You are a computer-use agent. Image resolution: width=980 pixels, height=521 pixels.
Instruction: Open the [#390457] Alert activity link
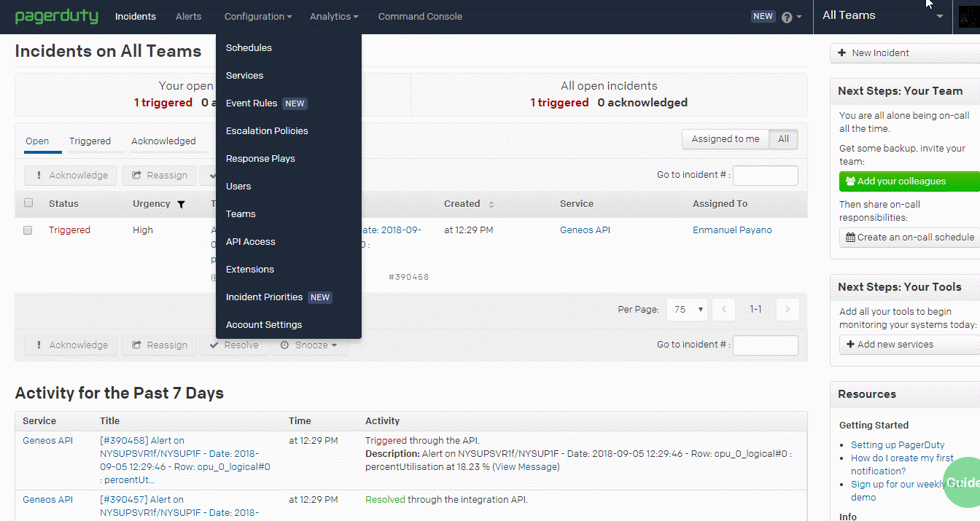point(179,506)
